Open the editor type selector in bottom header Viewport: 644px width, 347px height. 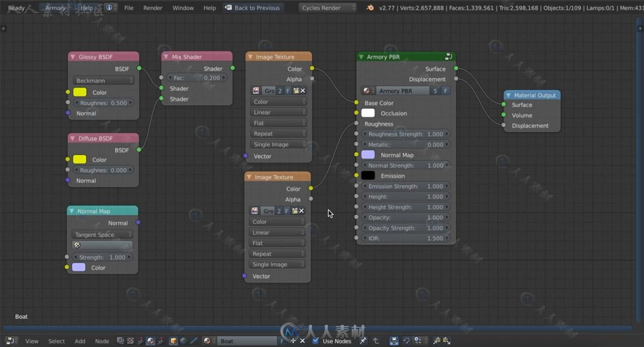pos(11,341)
